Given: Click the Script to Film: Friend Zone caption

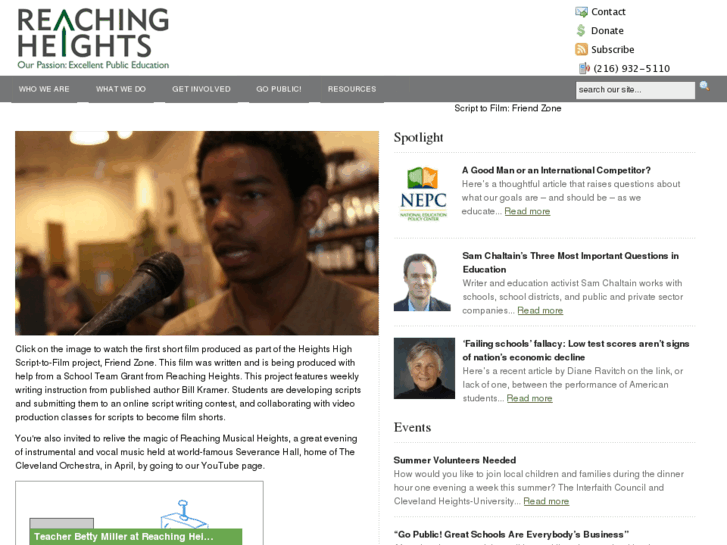Looking at the screenshot, I should click(508, 108).
